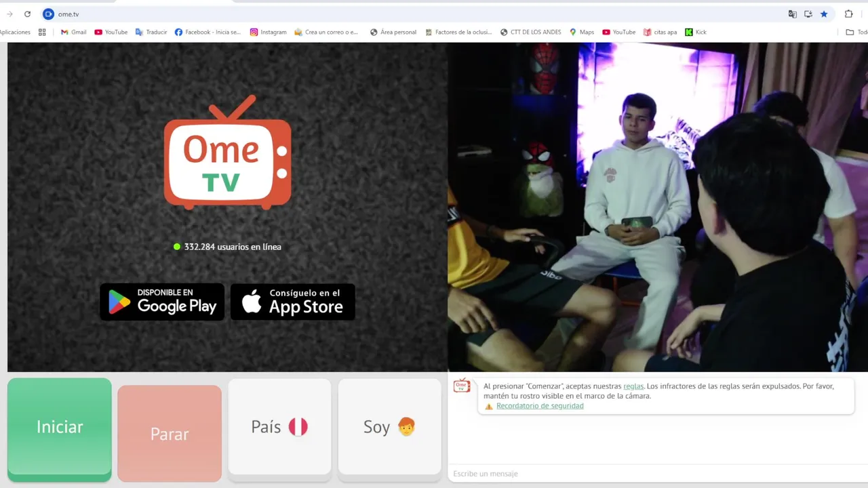Click the Iniciar button

(60, 430)
